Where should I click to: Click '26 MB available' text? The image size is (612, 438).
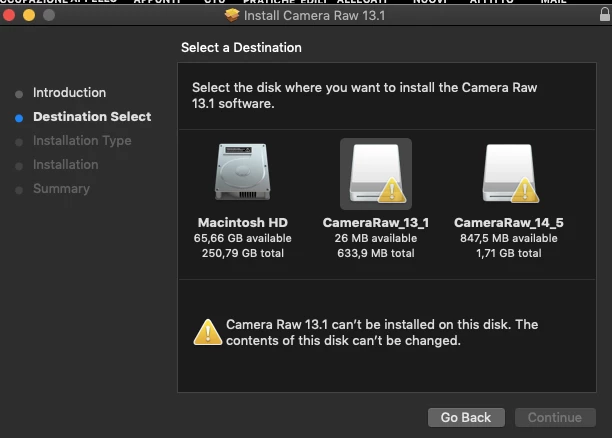tap(376, 238)
